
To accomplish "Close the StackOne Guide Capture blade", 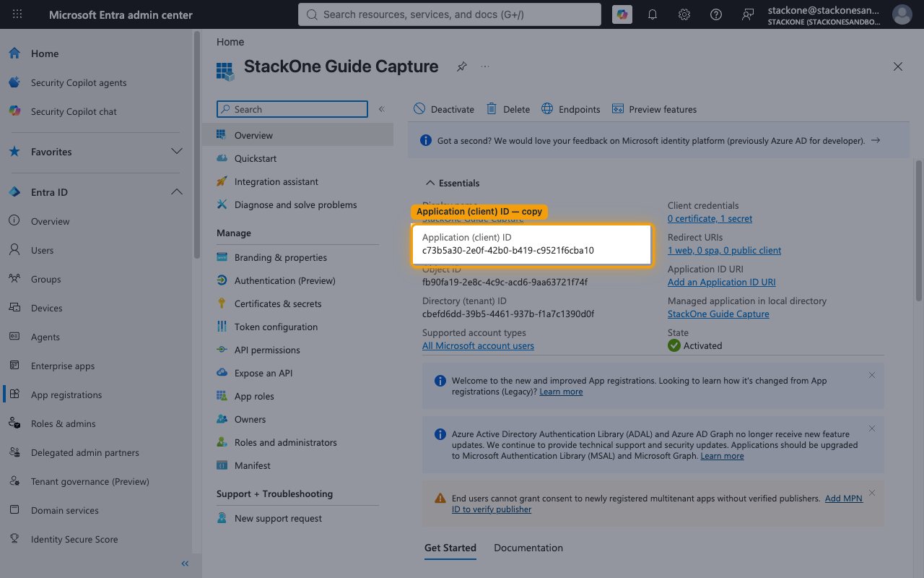I will pos(898,66).
